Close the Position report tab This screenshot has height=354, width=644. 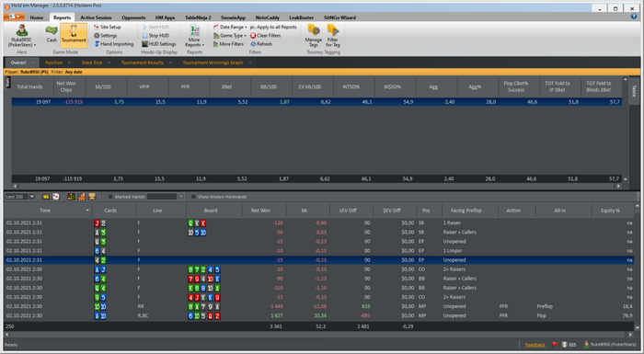69,63
